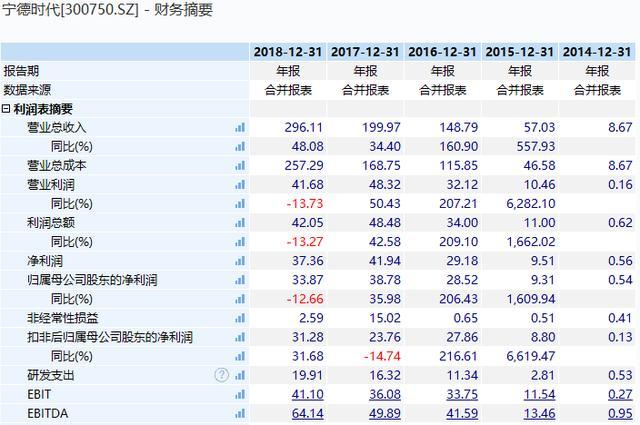
Task: Open chart icon for EBIT row
Action: [240, 394]
